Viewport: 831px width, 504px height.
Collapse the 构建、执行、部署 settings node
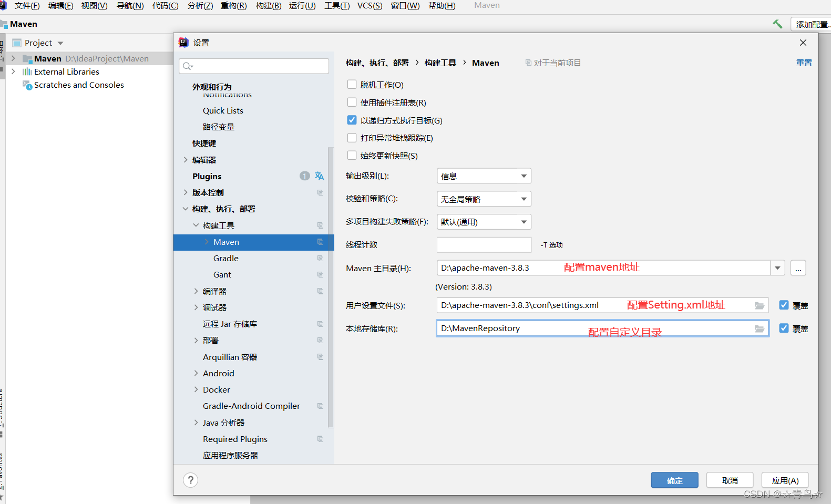(186, 209)
